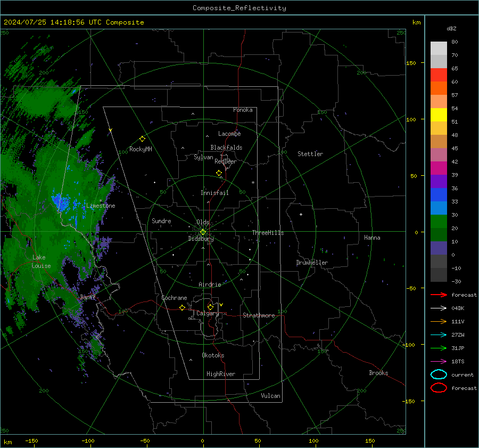Pick the red 60-65 dBZ swatch
Viewport: 479px width, 448px height.
pos(439,75)
